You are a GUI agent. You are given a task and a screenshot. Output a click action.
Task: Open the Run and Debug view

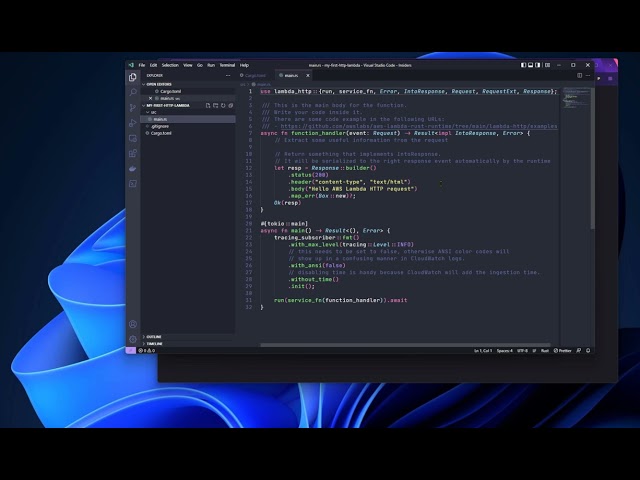tap(133, 123)
